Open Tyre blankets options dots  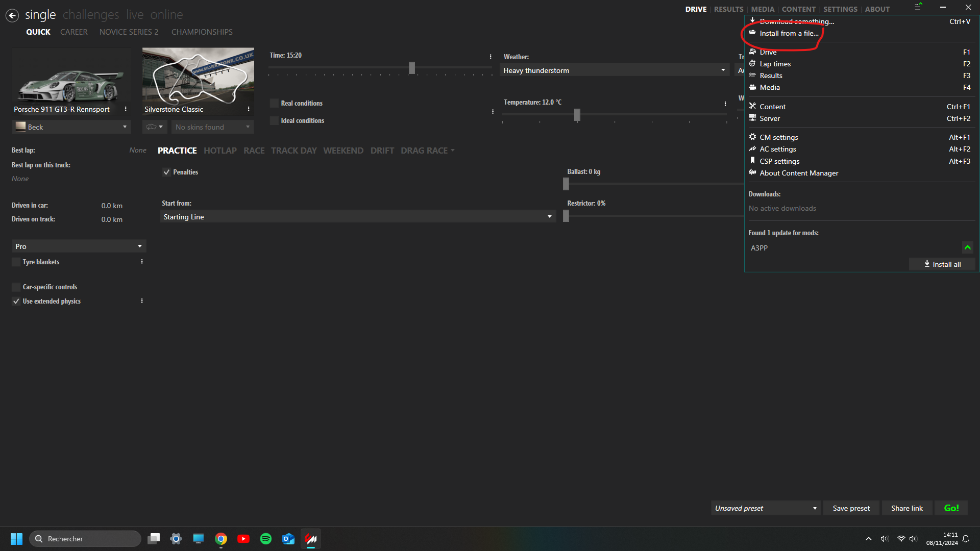(x=142, y=262)
